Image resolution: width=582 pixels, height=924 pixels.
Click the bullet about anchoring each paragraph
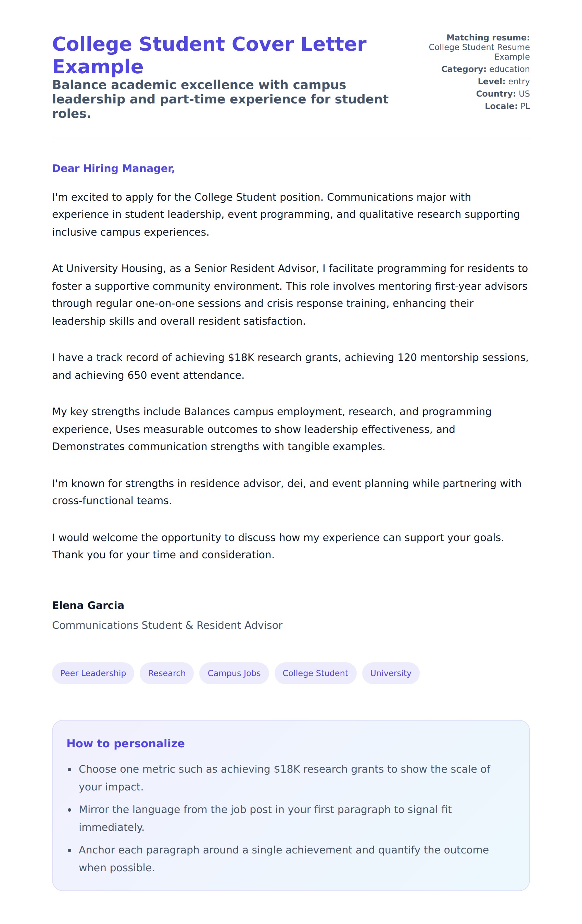point(283,858)
